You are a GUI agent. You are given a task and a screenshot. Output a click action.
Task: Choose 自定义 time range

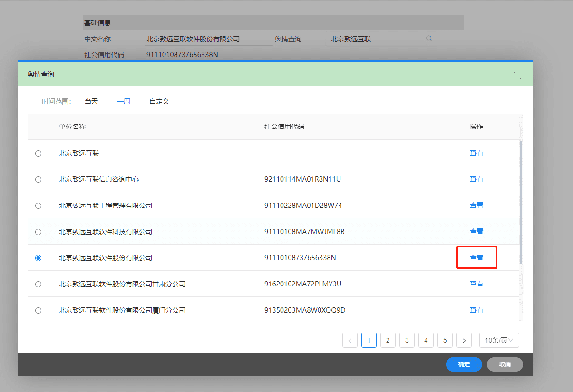click(x=159, y=101)
